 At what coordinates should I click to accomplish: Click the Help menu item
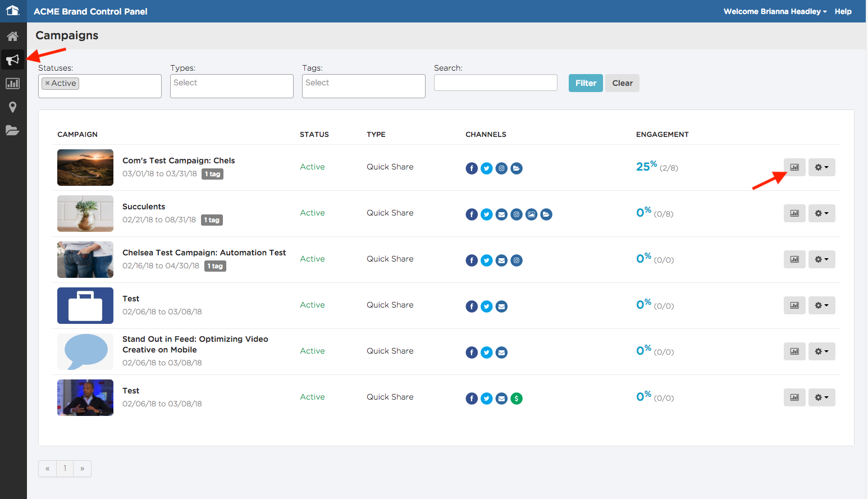pyautogui.click(x=843, y=11)
